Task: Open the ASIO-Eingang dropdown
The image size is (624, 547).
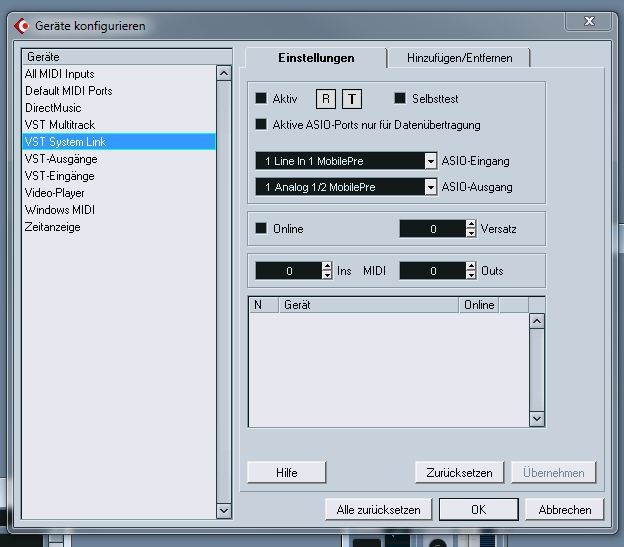Action: pos(431,161)
